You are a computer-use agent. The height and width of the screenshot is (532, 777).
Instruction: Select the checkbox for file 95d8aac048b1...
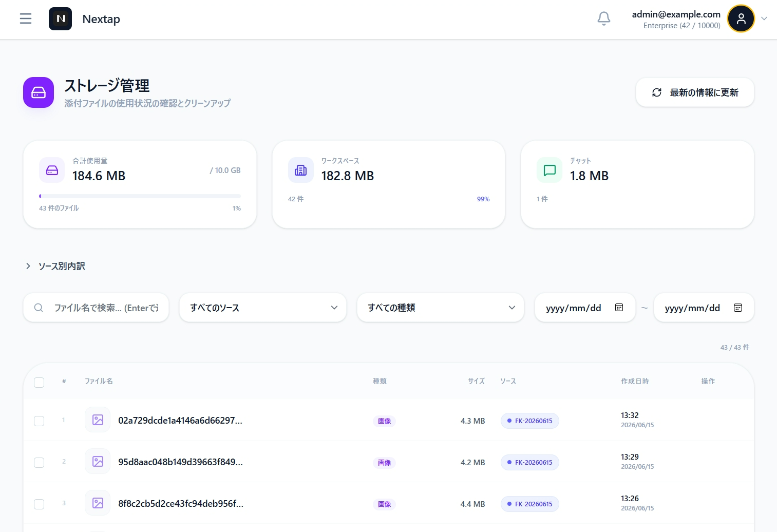(x=39, y=463)
